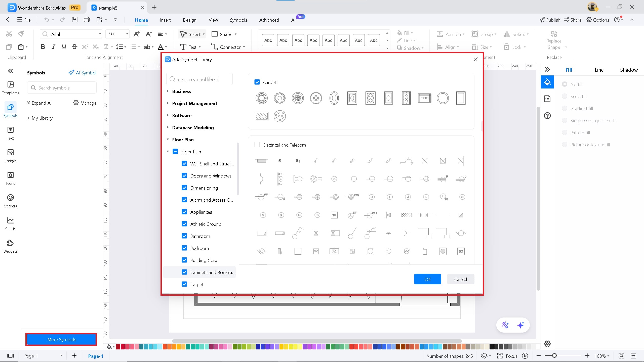Click the Cancel button in dialog
The height and width of the screenshot is (362, 644).
tap(461, 279)
